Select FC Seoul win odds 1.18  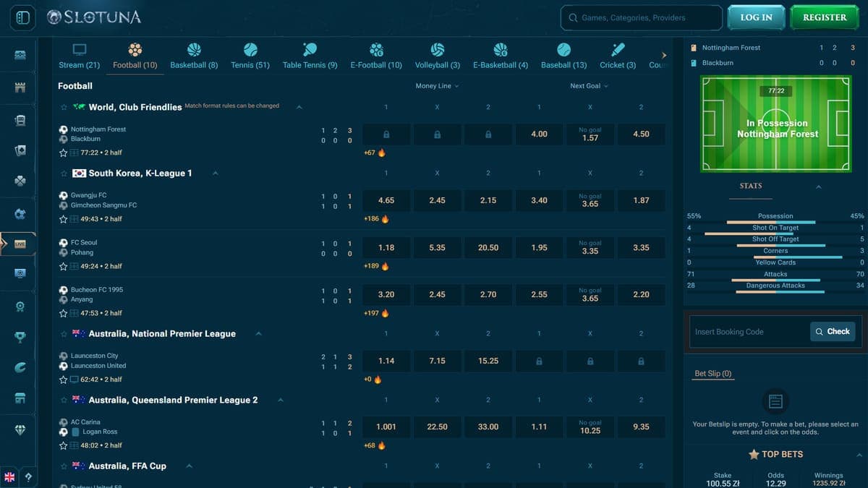pos(386,247)
